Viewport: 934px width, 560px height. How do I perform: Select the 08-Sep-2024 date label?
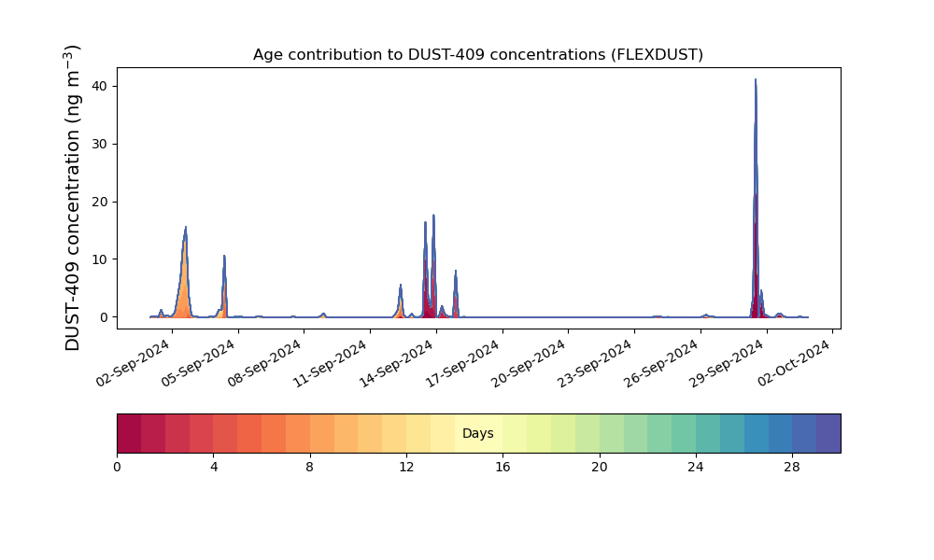(x=265, y=364)
